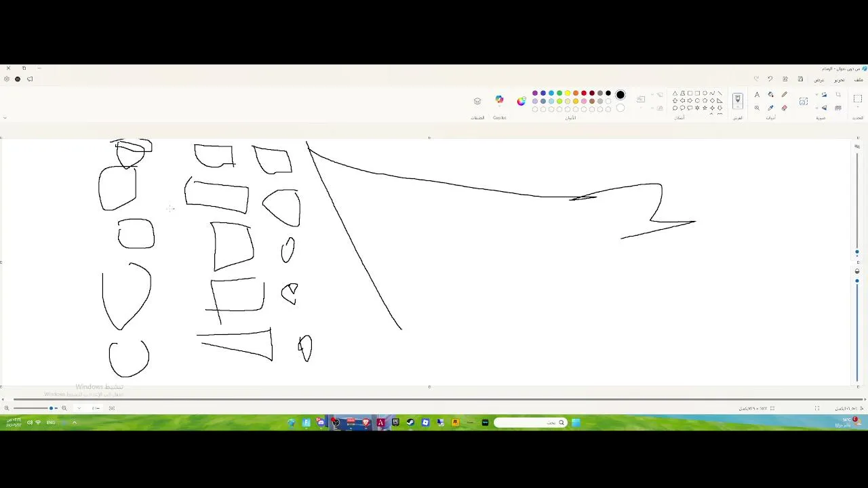Click the Crop image icon

[x=838, y=95]
